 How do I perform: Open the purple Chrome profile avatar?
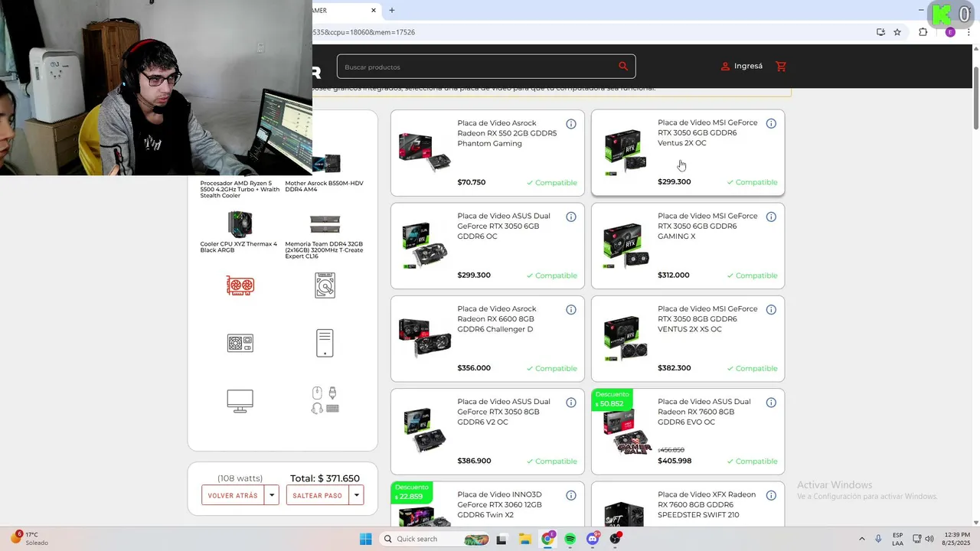coord(950,32)
